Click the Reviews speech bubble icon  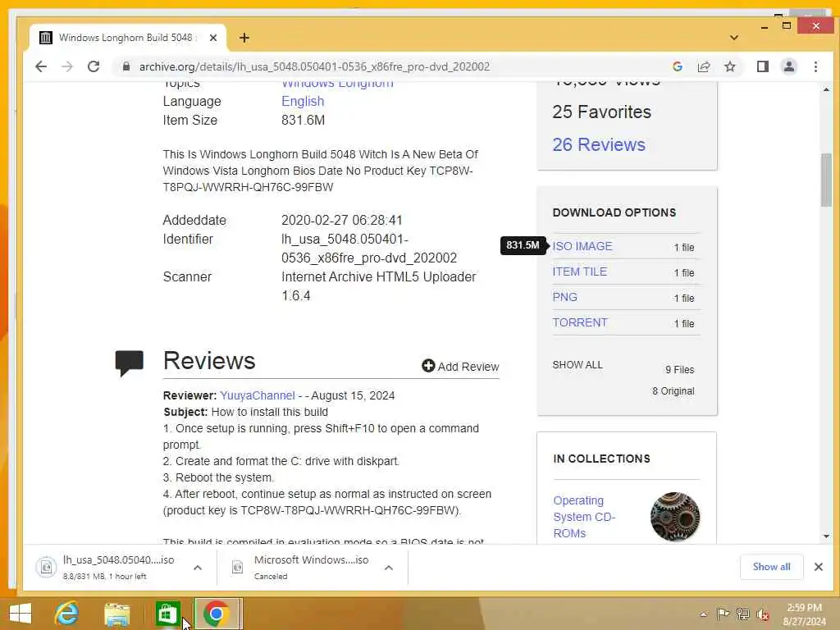[x=129, y=363]
